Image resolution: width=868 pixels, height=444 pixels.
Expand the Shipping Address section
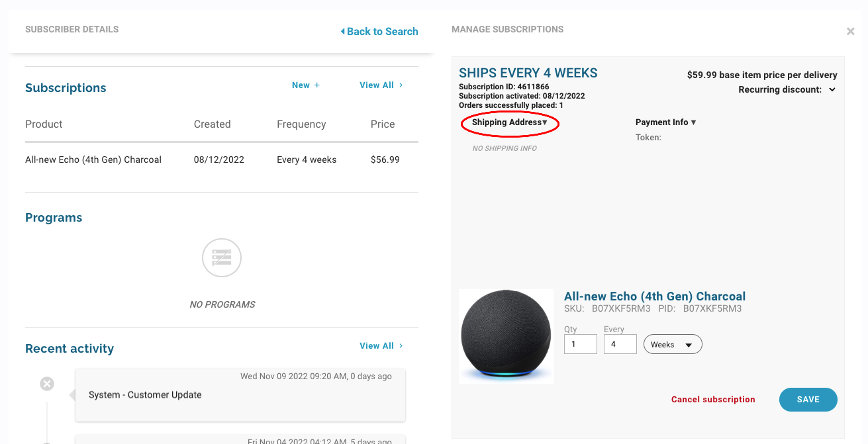[509, 122]
